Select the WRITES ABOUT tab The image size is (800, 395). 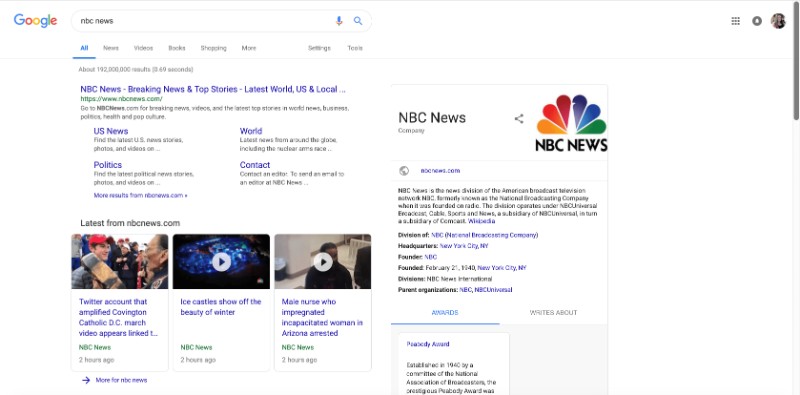pos(553,313)
